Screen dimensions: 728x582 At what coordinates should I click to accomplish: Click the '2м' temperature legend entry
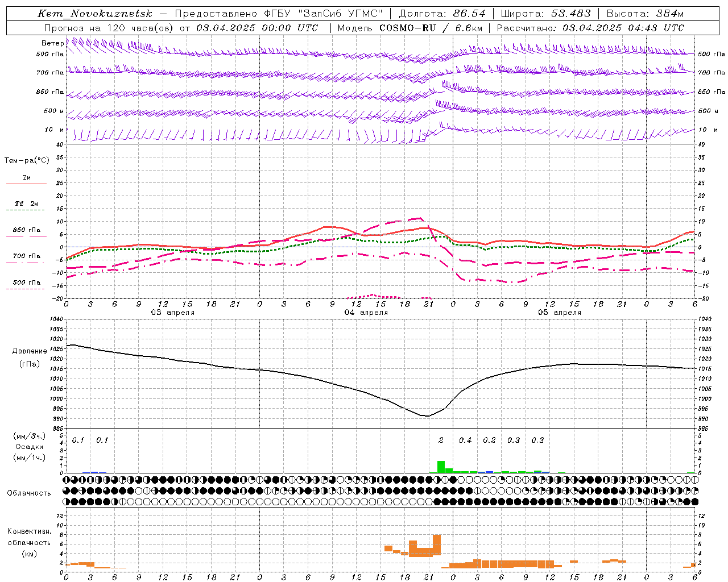(x=27, y=177)
